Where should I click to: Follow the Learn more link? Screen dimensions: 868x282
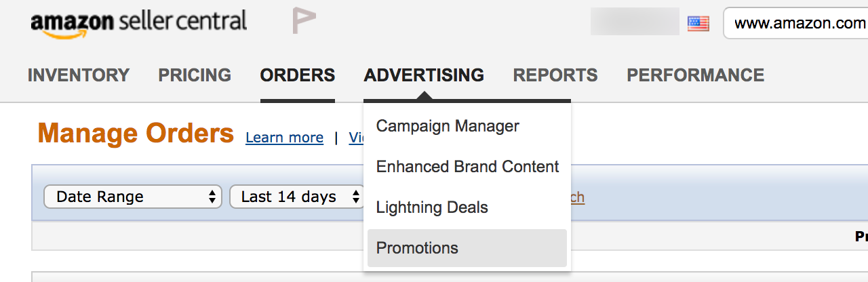(x=284, y=138)
